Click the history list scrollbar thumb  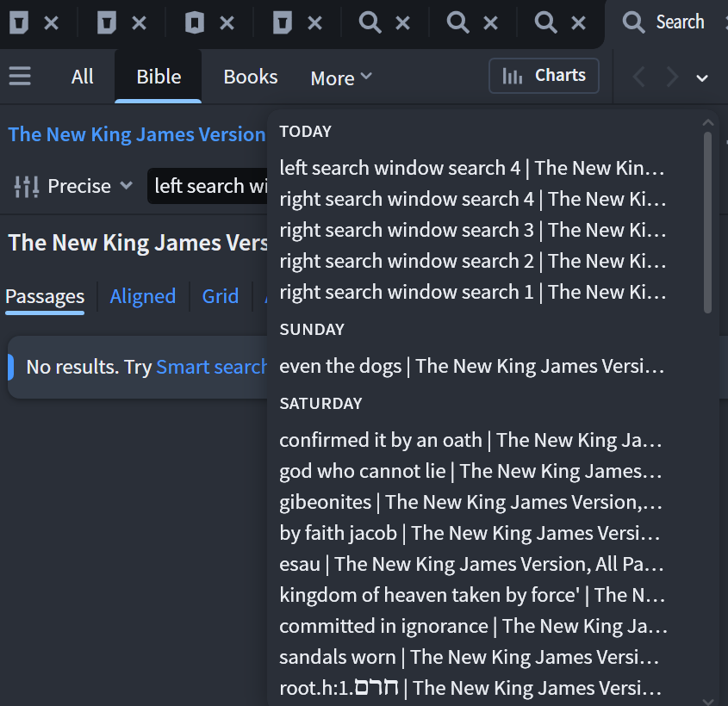(708, 223)
